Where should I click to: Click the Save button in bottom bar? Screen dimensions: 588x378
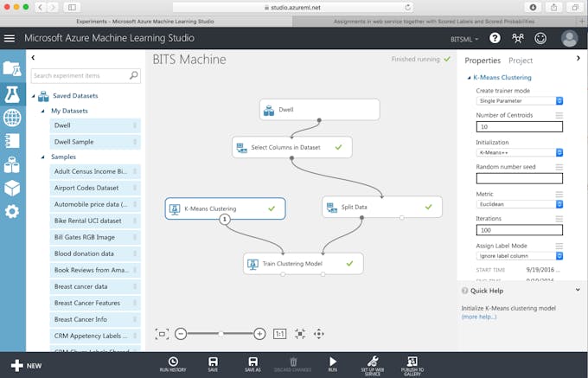(x=213, y=364)
